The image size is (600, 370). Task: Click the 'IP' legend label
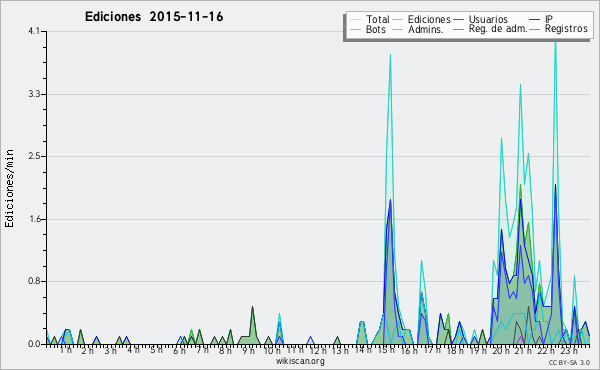[549, 19]
